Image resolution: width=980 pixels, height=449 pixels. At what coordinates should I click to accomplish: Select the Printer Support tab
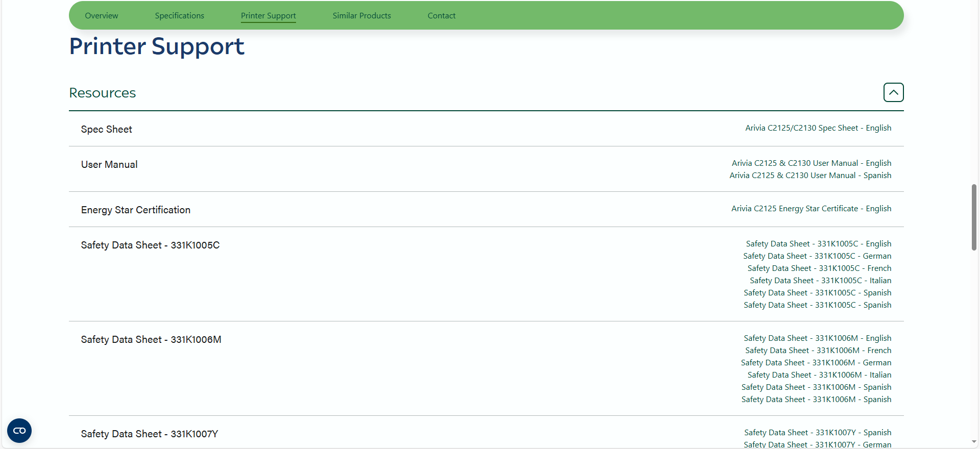pyautogui.click(x=268, y=16)
